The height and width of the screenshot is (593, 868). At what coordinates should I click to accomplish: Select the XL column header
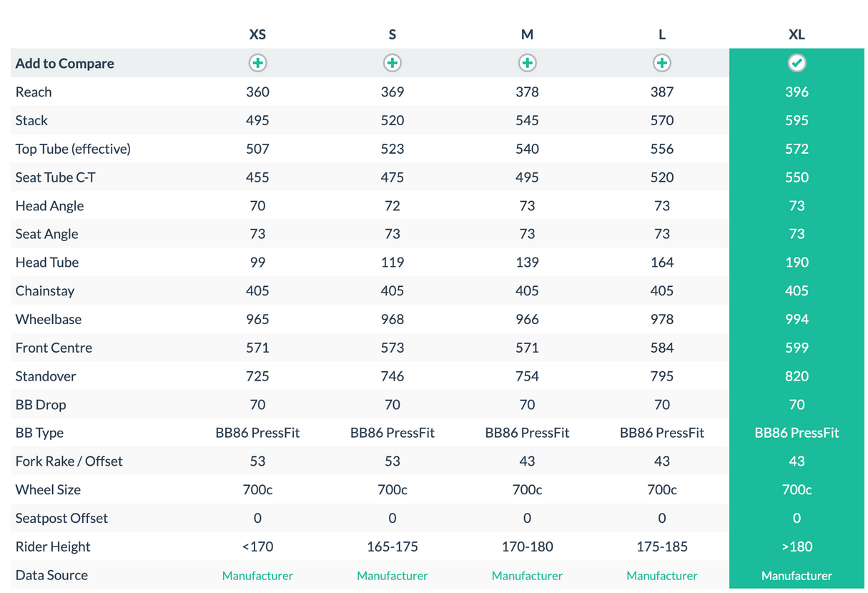point(797,34)
